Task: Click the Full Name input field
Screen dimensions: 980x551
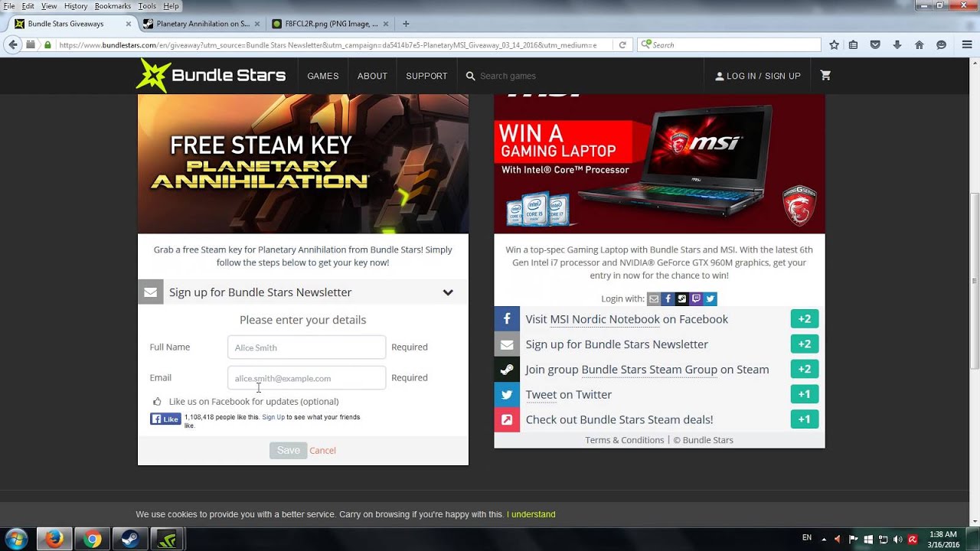Action: click(306, 347)
